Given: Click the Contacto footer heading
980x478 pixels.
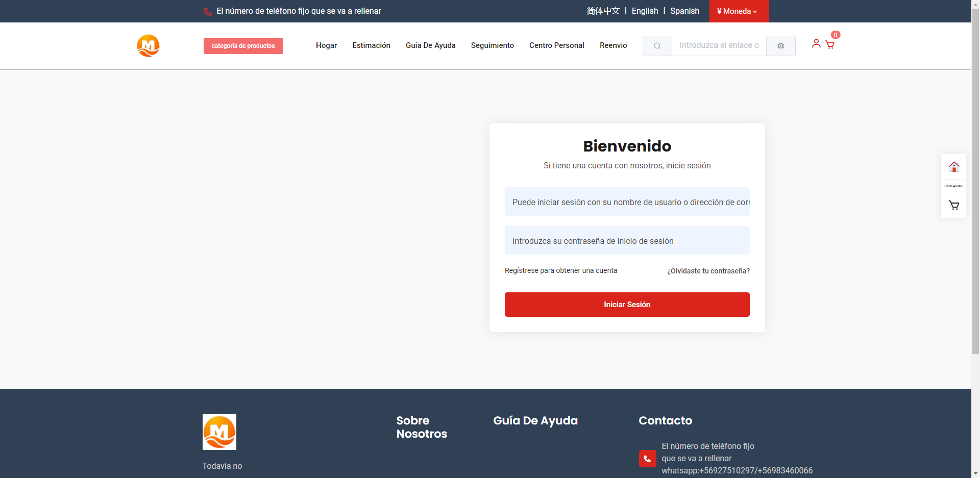Looking at the screenshot, I should [x=665, y=421].
